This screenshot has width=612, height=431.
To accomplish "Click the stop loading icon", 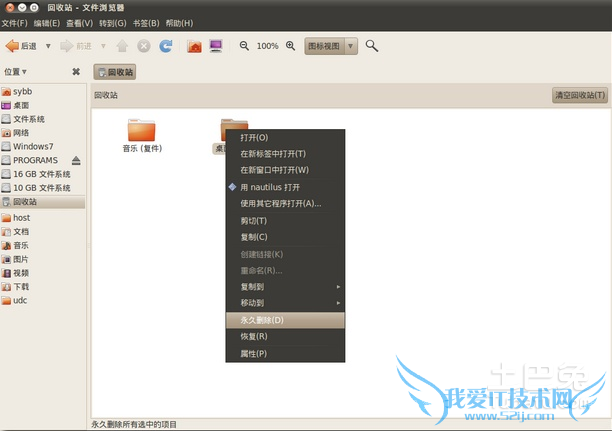I will [144, 46].
